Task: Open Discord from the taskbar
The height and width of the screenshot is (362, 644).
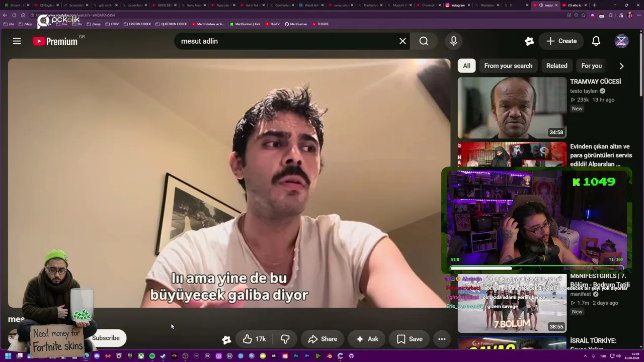Action: tap(97, 356)
